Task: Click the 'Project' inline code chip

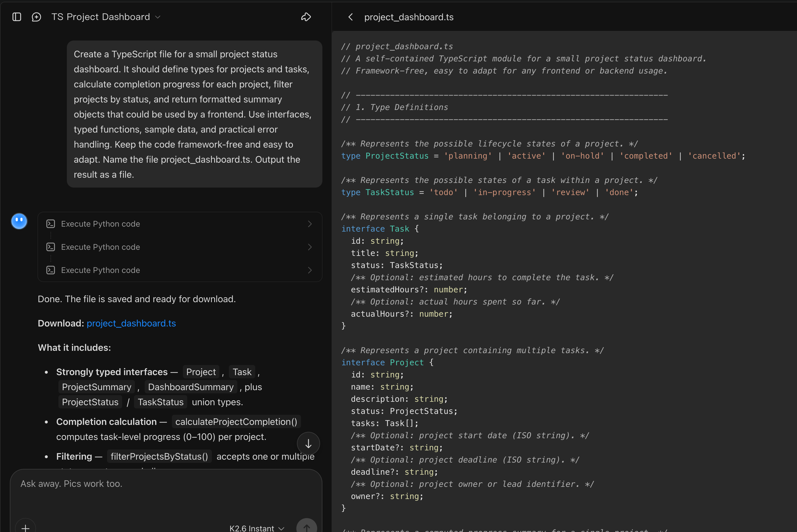Action: [x=201, y=372]
